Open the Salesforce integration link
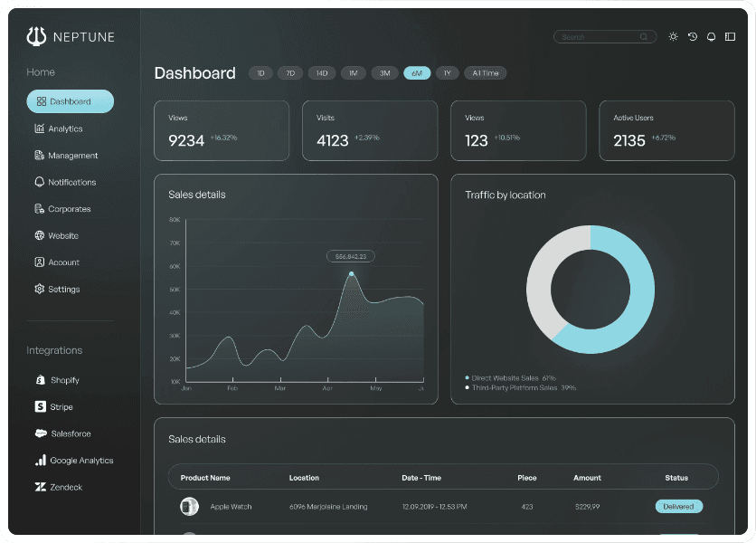Screen dimensions: 756x543 [x=71, y=433]
